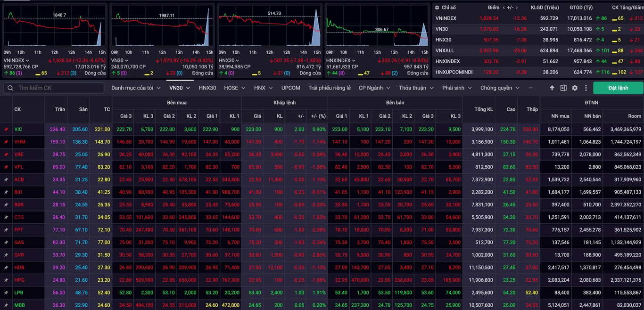644x310 pixels.
Task: Toggle the pin on ACB row
Action: 6,179
